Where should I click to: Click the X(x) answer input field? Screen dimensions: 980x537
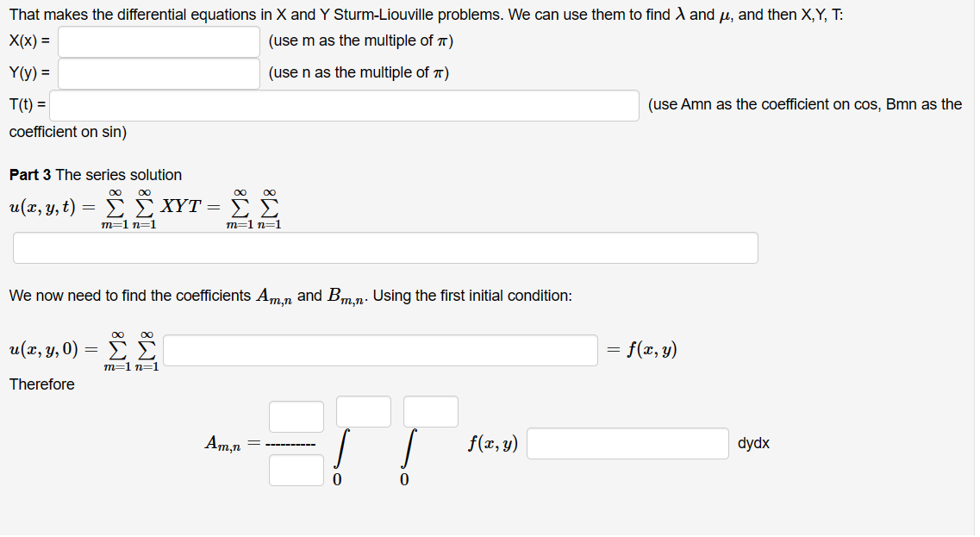point(159,41)
